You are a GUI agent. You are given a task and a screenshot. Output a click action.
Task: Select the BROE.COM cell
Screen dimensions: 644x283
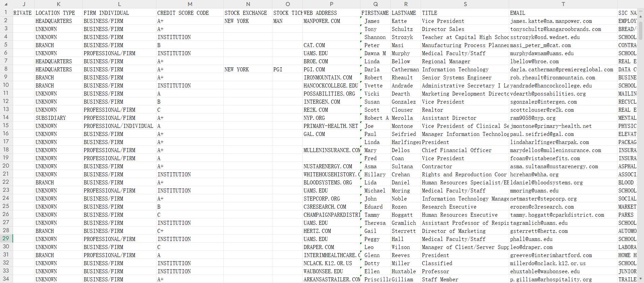(x=331, y=61)
